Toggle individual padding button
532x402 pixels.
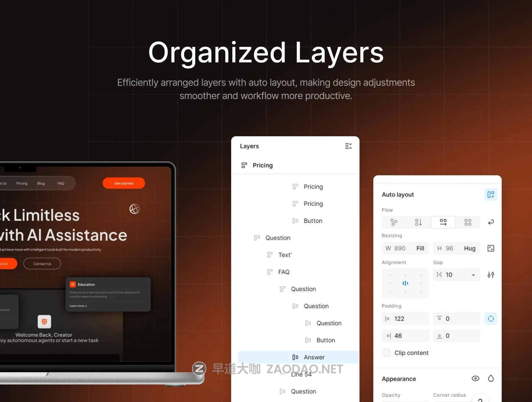tap(491, 319)
